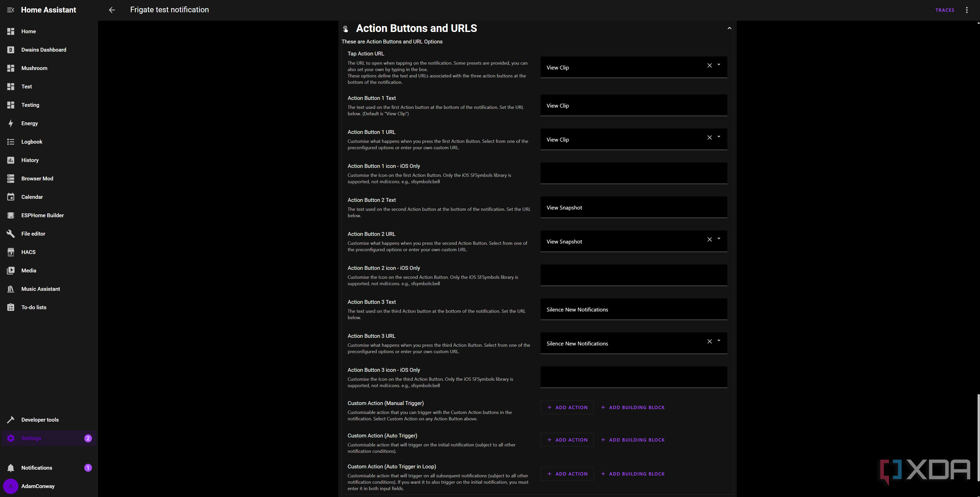Open the Testing dashboard menu item
The height and width of the screenshot is (497, 980).
tap(49, 105)
